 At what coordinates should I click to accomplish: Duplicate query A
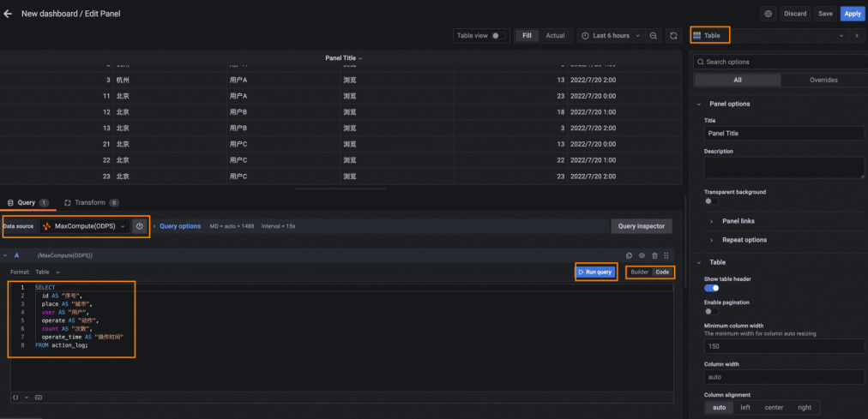630,255
